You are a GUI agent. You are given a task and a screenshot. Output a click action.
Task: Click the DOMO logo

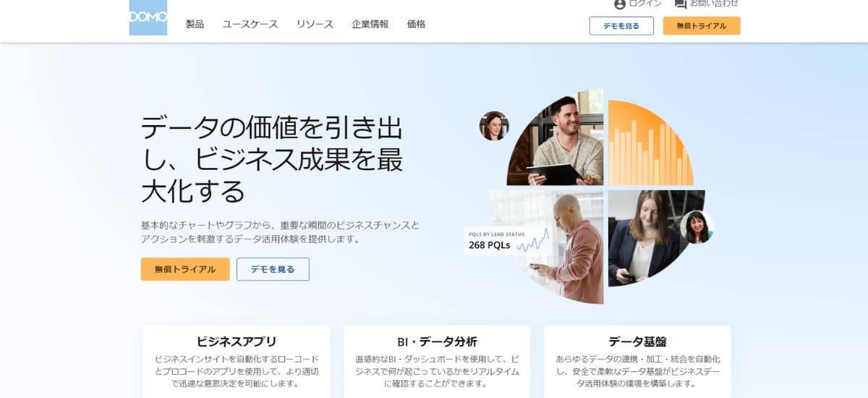click(x=148, y=17)
